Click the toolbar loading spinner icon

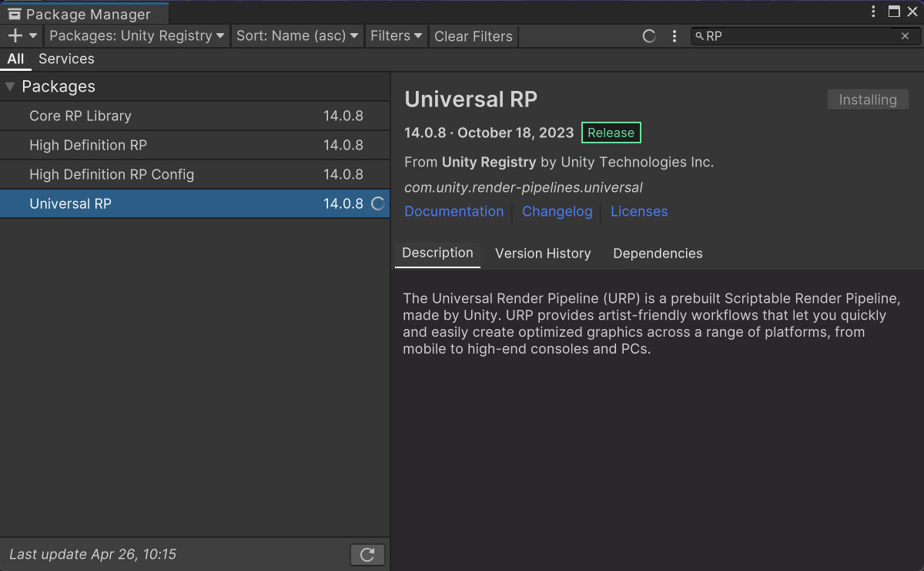pos(649,36)
